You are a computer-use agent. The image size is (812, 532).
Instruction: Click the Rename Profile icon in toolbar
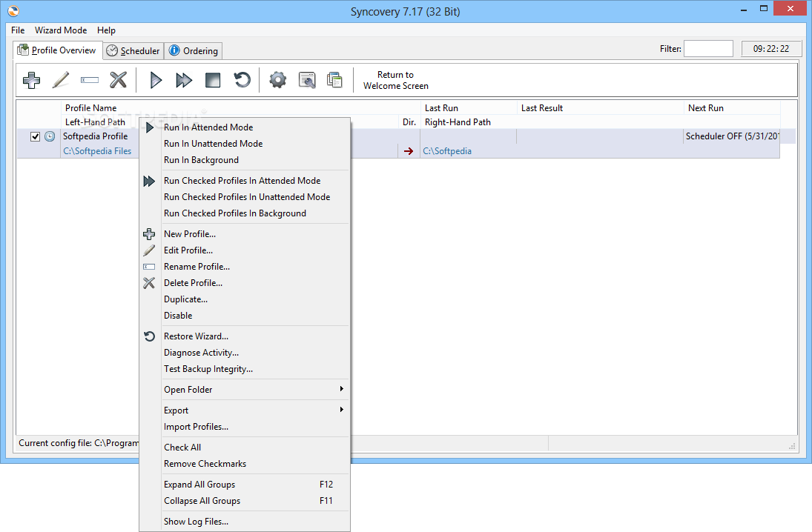90,80
